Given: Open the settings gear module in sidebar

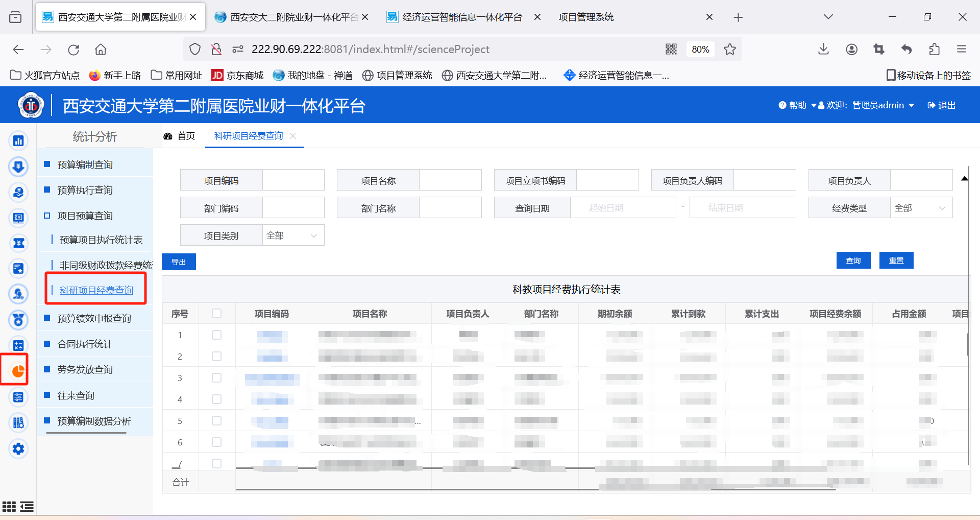Looking at the screenshot, I should pos(18,449).
